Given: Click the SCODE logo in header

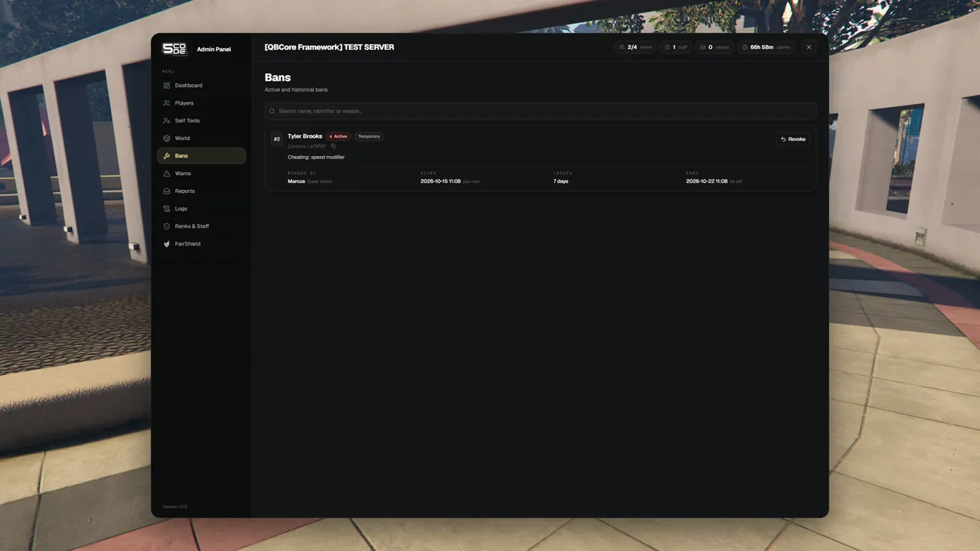Looking at the screenshot, I should (x=175, y=49).
